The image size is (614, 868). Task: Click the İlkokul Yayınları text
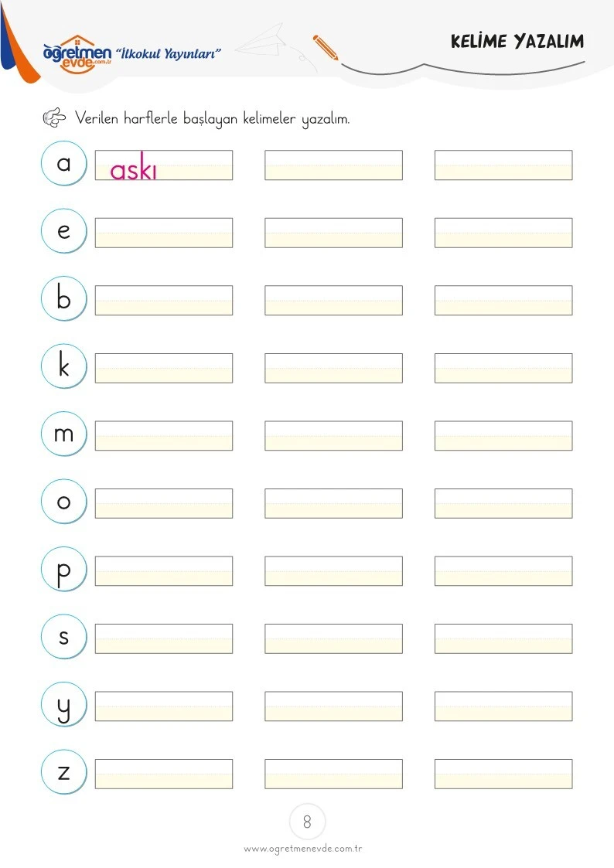coord(169,53)
